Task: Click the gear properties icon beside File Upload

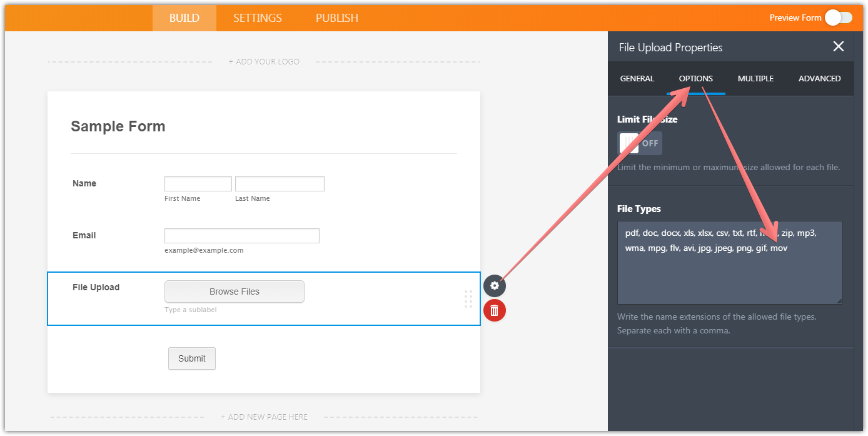Action: pyautogui.click(x=495, y=286)
